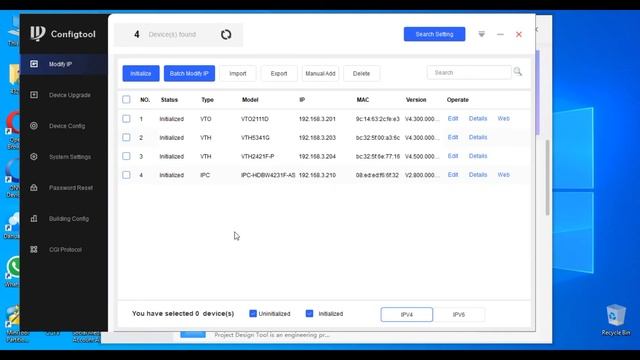
Task: Check the box for VTH2421F-P row
Action: 126,156
